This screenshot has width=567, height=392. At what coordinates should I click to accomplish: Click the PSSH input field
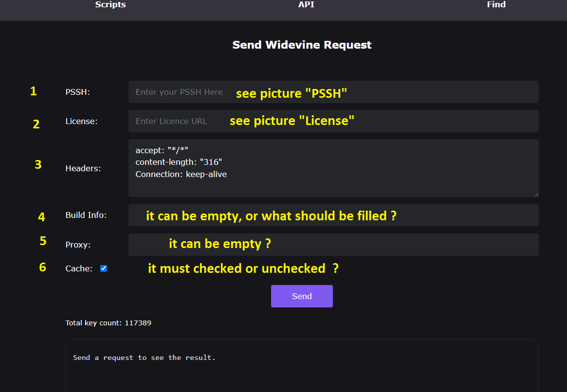[x=333, y=92]
